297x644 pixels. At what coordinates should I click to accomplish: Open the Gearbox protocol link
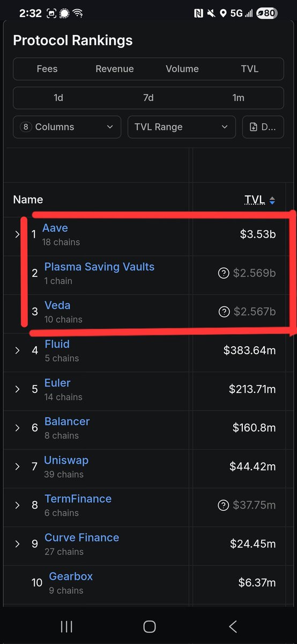71,576
